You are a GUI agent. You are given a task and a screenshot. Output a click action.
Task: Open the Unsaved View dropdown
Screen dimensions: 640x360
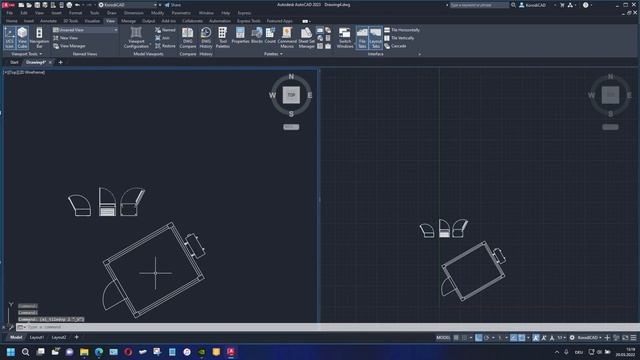[85, 30]
